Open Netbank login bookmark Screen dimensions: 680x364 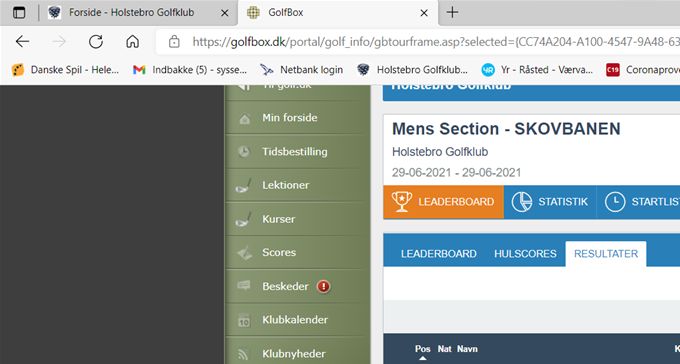point(301,69)
